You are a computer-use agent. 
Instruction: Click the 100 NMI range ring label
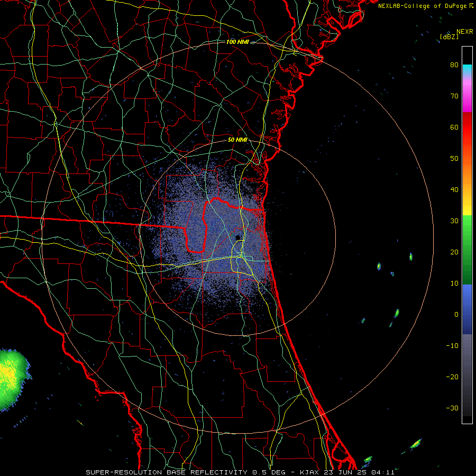pyautogui.click(x=237, y=42)
